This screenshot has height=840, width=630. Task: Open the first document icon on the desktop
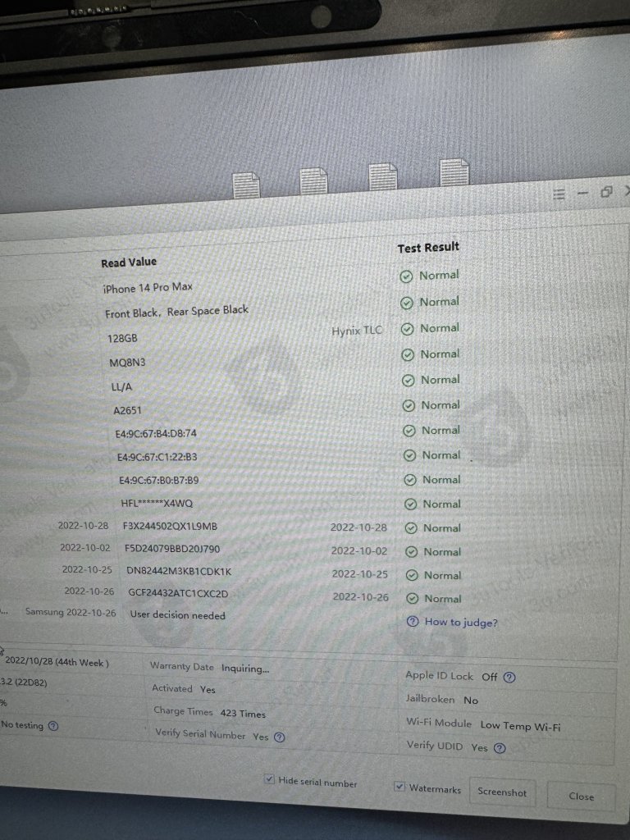click(x=246, y=185)
